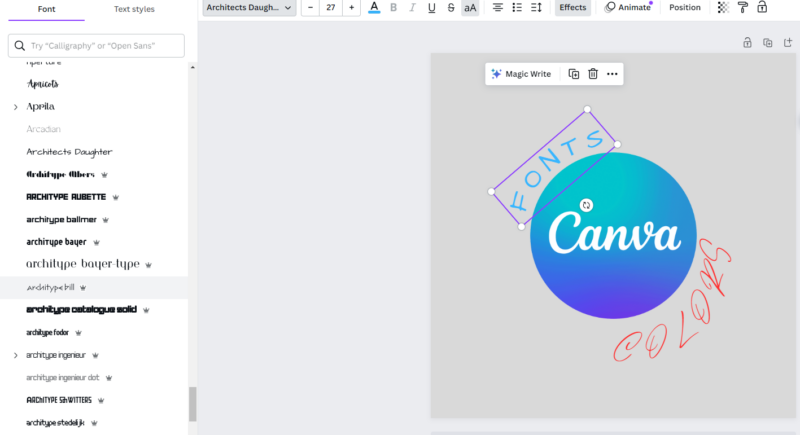Viewport: 800px width, 435px height.
Task: Click the font list scroll up arrow
Action: pyautogui.click(x=192, y=67)
